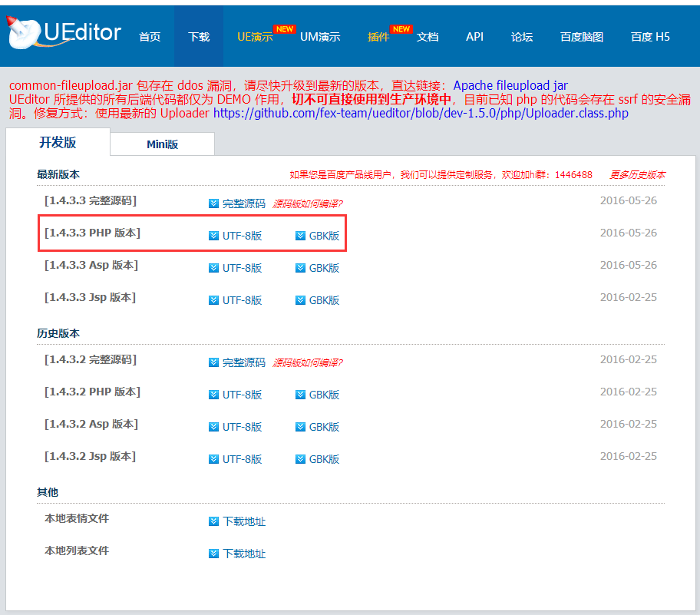Select the 下载 nav item
The width and height of the screenshot is (700, 615).
pyautogui.click(x=199, y=37)
